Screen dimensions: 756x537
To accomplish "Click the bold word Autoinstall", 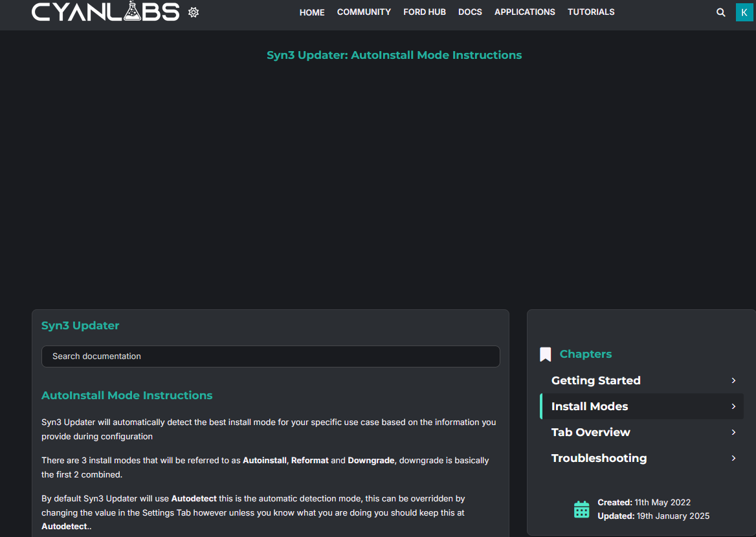I will [265, 461].
